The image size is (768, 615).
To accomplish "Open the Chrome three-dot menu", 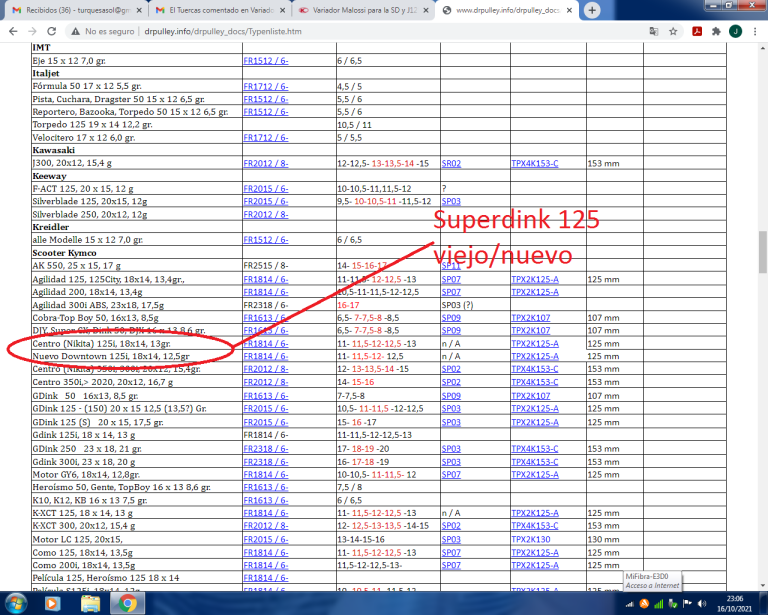I will (755, 31).
